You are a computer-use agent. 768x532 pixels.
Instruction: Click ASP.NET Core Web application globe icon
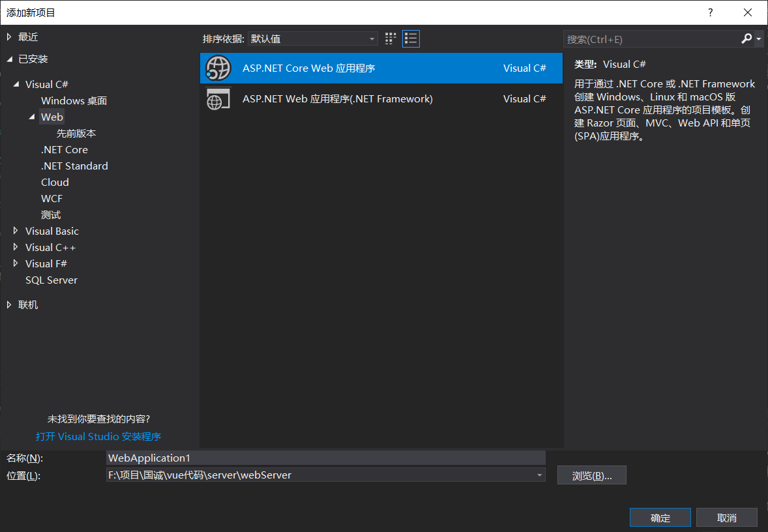pos(218,68)
